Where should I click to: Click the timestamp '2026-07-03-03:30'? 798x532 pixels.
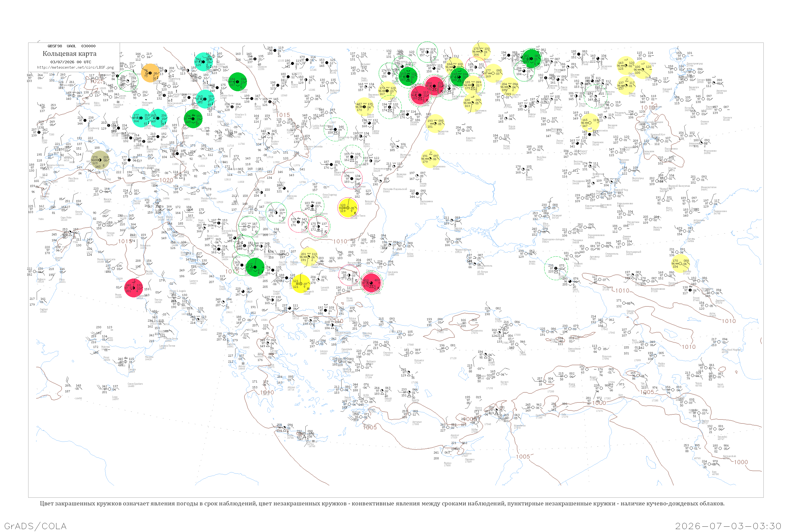pos(728,526)
